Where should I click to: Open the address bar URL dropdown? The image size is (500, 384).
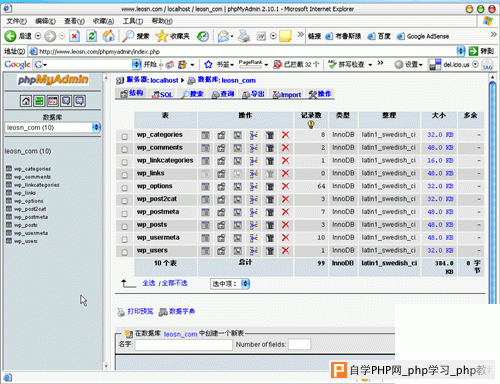coord(461,51)
